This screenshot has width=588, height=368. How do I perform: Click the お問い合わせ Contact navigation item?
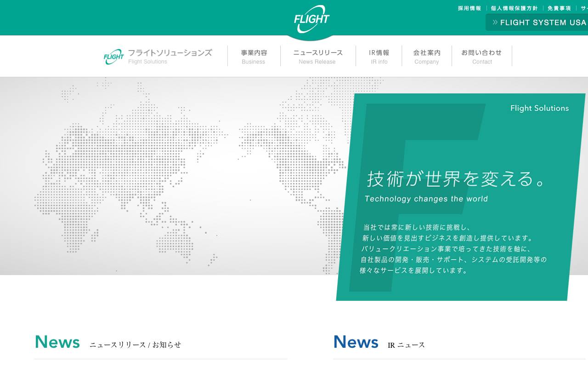[x=481, y=56]
